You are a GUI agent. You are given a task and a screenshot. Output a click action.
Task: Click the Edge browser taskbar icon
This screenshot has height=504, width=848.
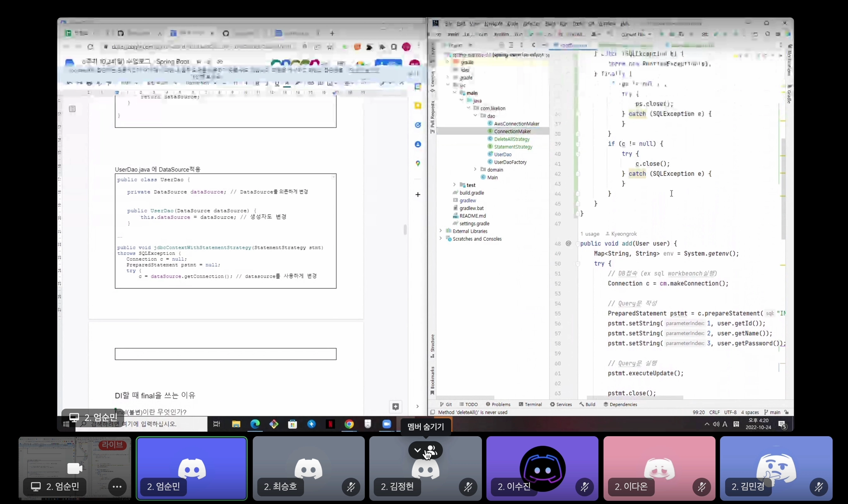click(255, 424)
